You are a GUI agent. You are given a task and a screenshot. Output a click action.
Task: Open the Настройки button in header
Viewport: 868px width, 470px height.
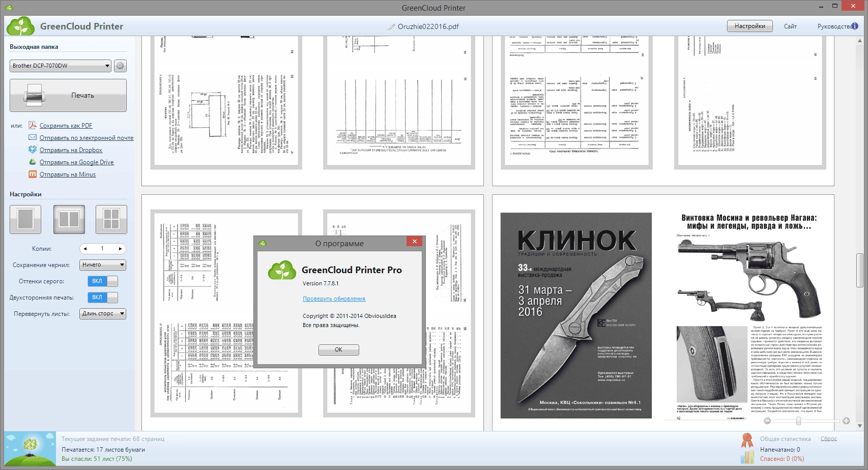[750, 26]
